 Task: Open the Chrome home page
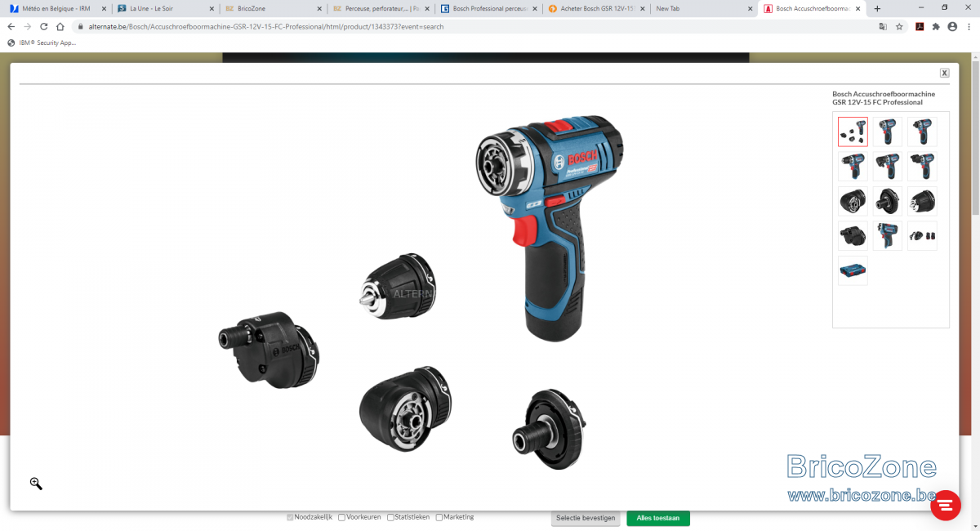60,26
